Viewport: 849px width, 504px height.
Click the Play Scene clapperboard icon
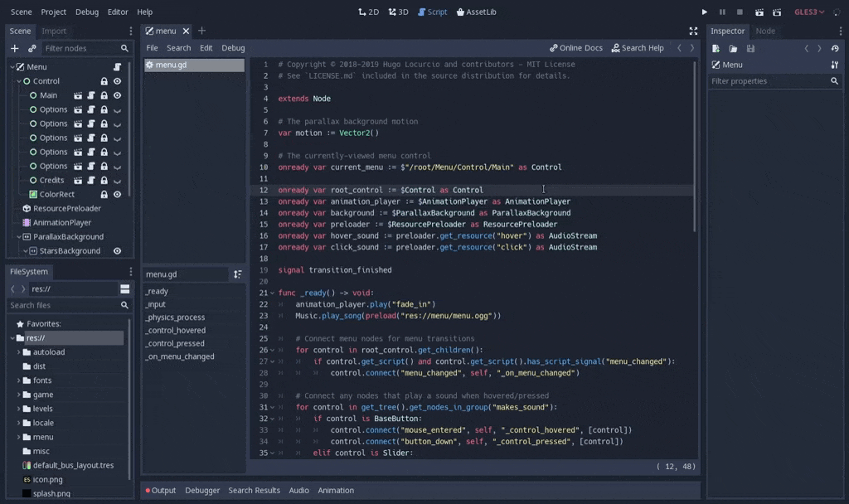click(x=758, y=12)
